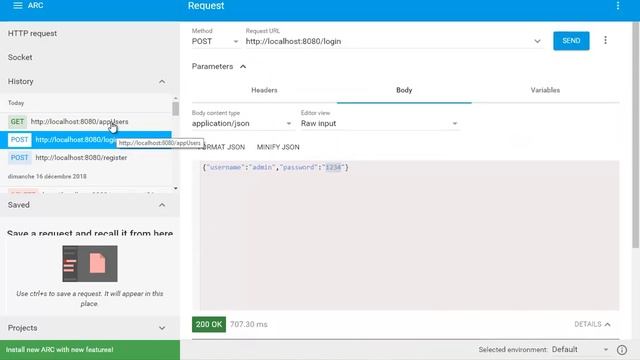
Task: Expand the Request URL suggestions chevron
Action: click(x=537, y=41)
